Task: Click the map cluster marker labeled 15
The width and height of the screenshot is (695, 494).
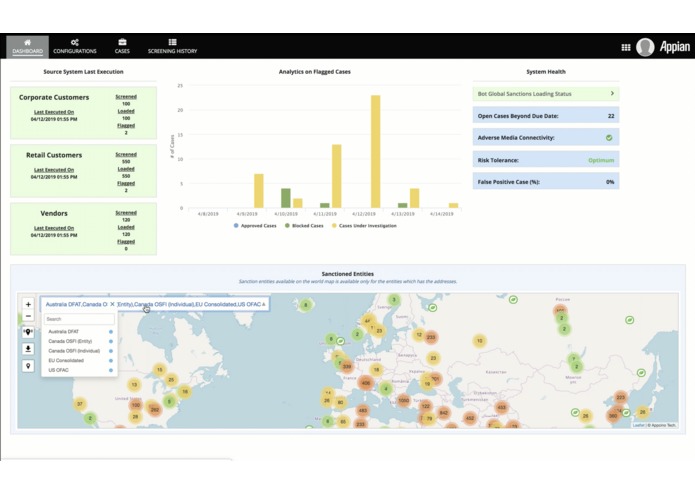Action: coord(160,370)
